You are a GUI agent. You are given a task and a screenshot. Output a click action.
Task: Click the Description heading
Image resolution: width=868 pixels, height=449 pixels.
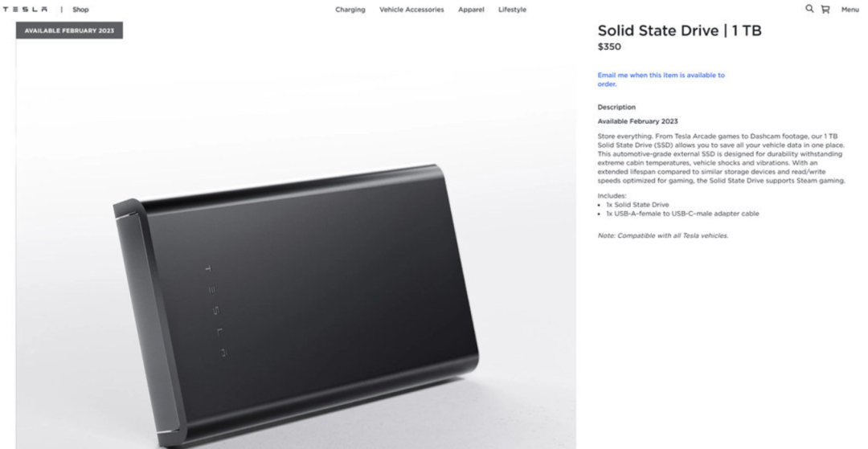click(x=616, y=108)
